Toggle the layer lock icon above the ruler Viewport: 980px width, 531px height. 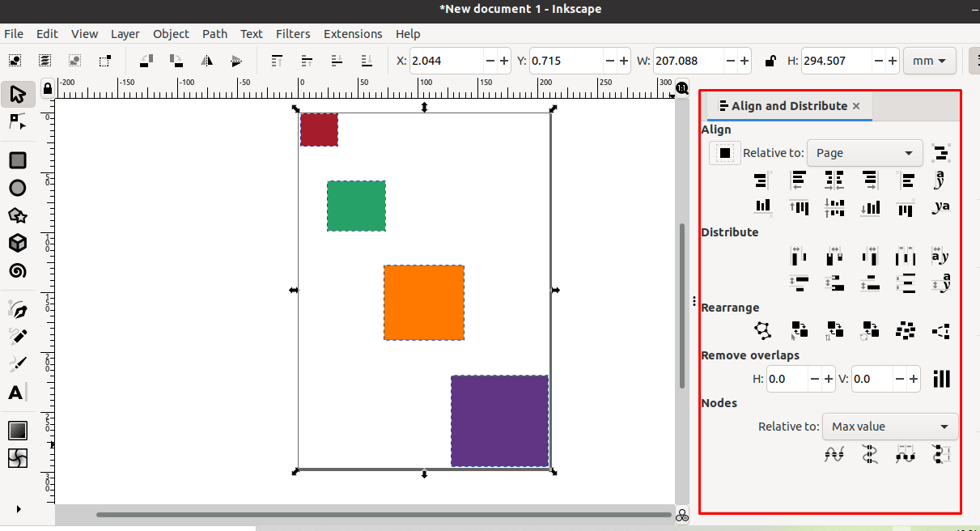coord(47,87)
